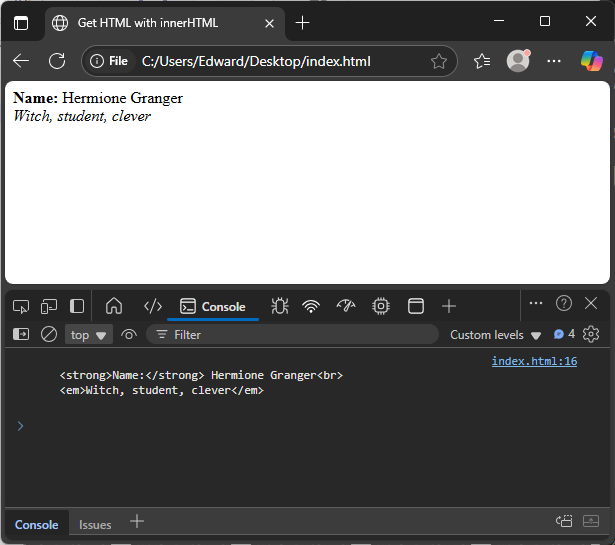This screenshot has height=545, width=615.
Task: Open the Performance tool
Action: coord(346,306)
